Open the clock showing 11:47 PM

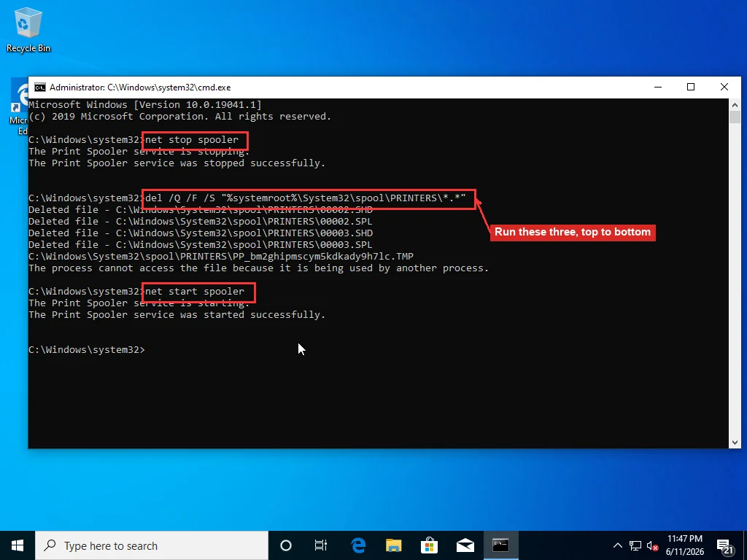(684, 545)
